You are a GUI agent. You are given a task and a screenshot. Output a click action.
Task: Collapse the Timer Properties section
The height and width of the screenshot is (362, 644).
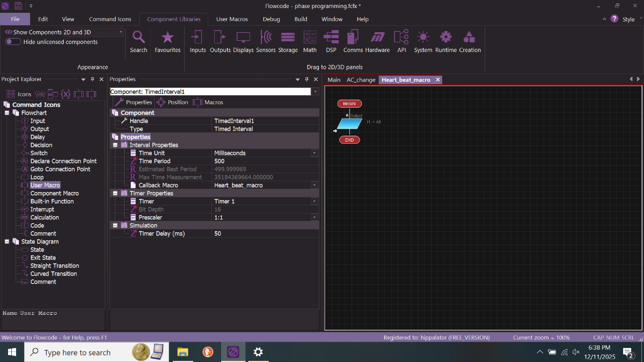[x=115, y=193]
